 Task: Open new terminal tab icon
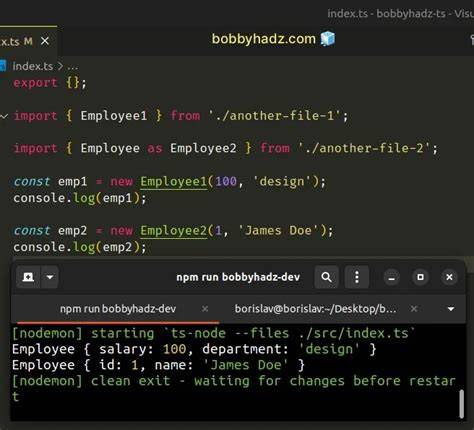(x=28, y=277)
